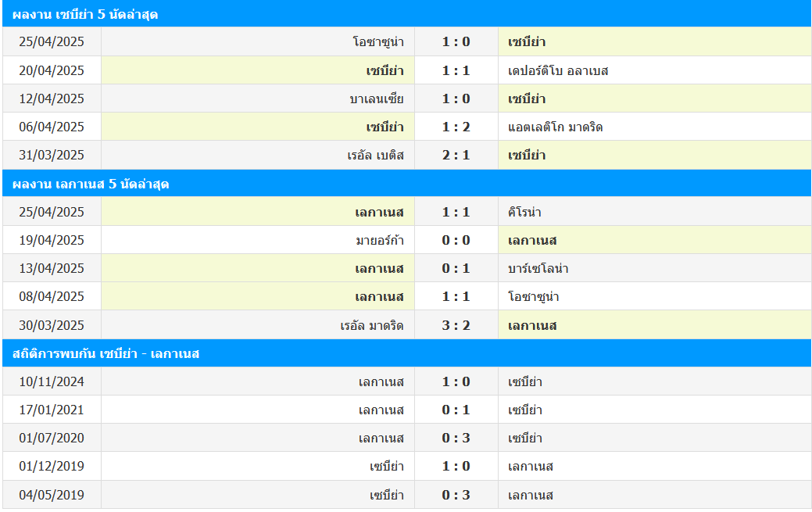Click the team 'มายอร์ก้า'

(x=380, y=241)
